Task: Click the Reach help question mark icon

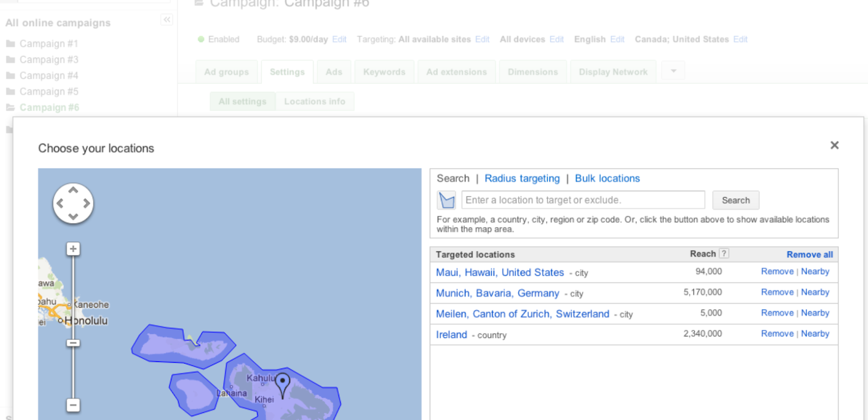Action: pos(724,254)
